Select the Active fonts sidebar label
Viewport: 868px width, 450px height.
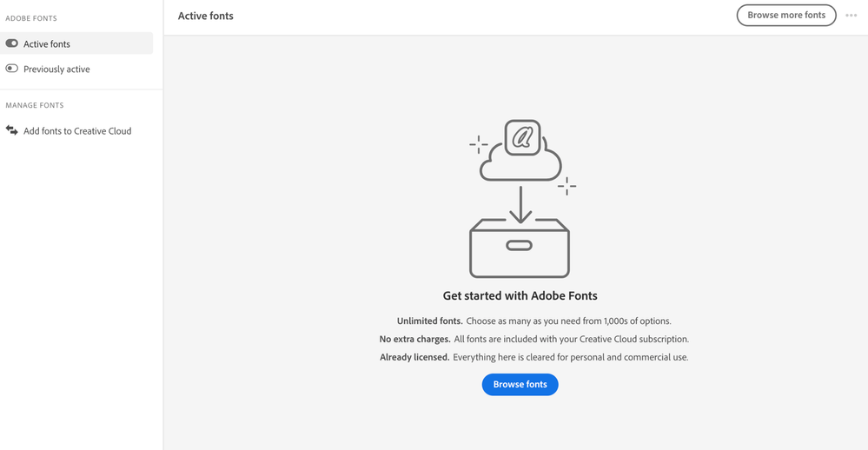tap(47, 44)
